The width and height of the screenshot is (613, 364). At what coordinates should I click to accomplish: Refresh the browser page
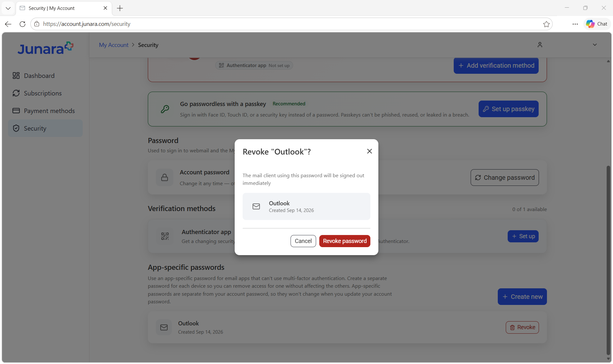click(x=22, y=24)
